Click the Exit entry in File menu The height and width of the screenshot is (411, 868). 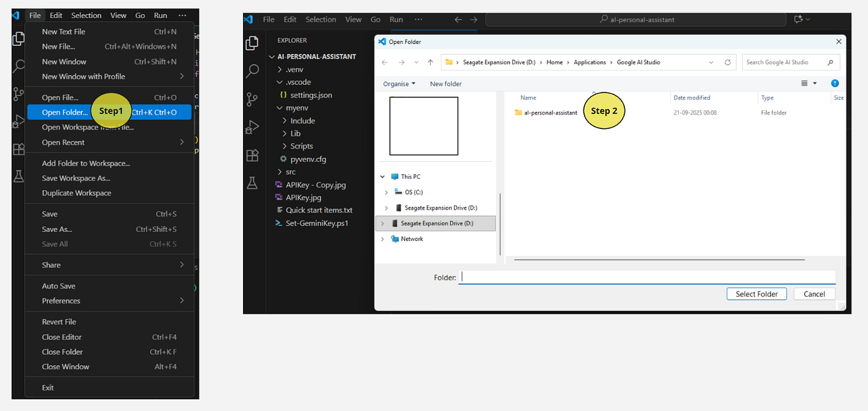pos(109,387)
